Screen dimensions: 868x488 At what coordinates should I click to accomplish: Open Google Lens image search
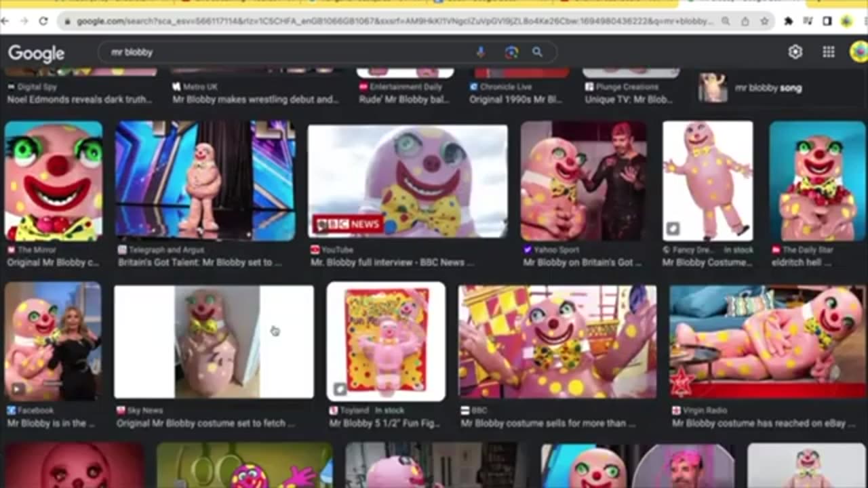coord(511,52)
